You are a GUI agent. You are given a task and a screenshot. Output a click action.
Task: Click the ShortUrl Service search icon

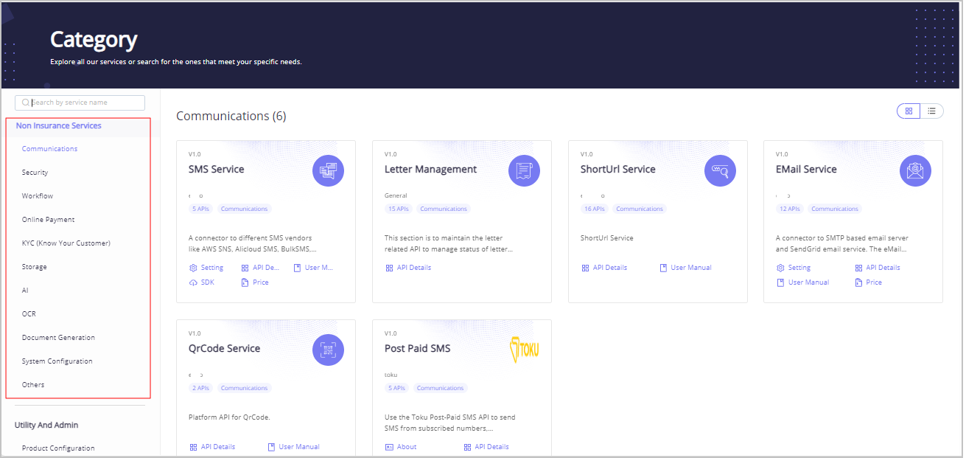[720, 171]
